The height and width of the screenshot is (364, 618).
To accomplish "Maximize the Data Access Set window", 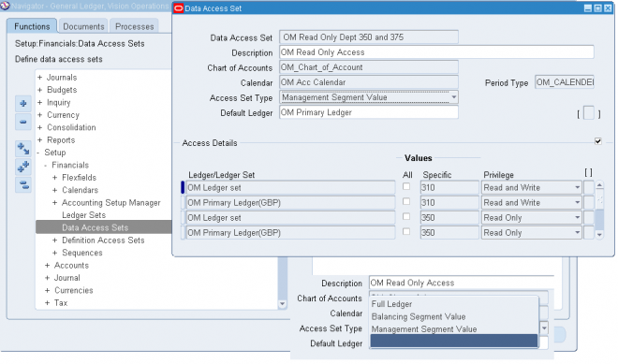I will pyautogui.click(x=597, y=8).
